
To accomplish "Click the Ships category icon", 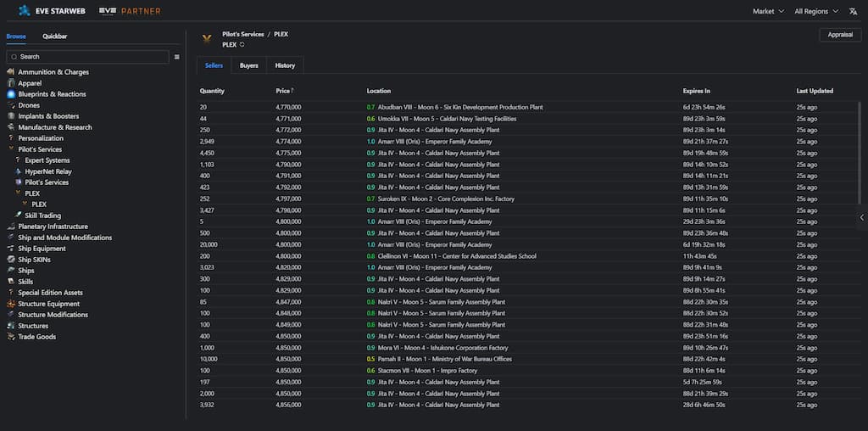I will (10, 271).
